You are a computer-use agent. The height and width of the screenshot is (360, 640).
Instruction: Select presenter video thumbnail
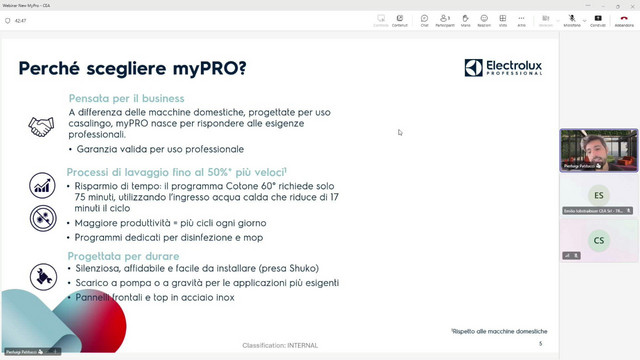click(599, 151)
